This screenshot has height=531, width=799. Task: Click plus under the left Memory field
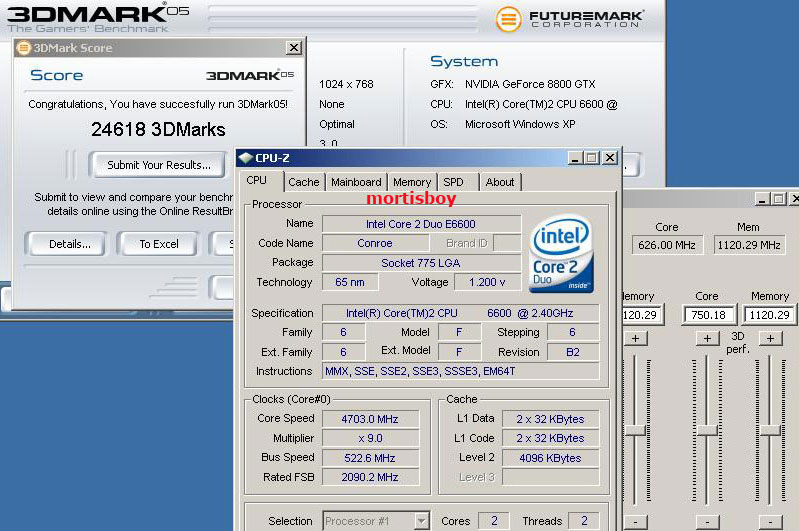(x=635, y=338)
